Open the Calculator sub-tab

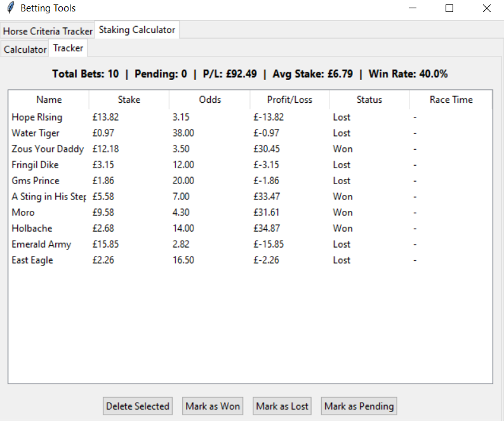[x=25, y=50]
